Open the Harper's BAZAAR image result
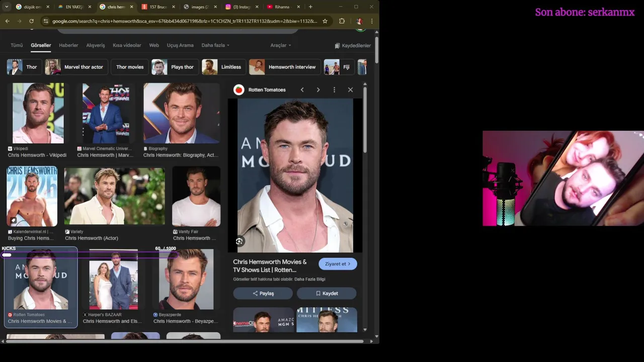Screen dimensions: 644x362 113,279
